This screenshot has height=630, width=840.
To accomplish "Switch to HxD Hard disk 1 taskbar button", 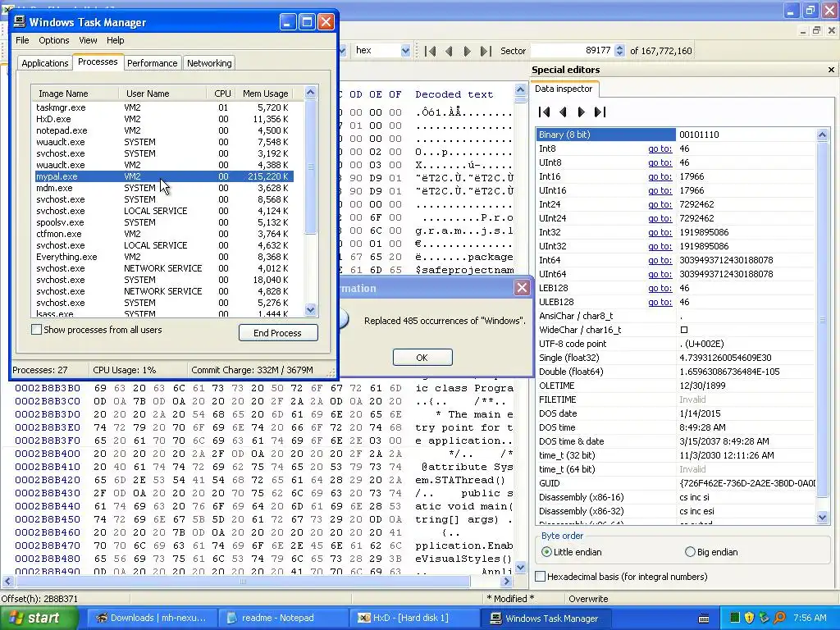I will click(414, 618).
